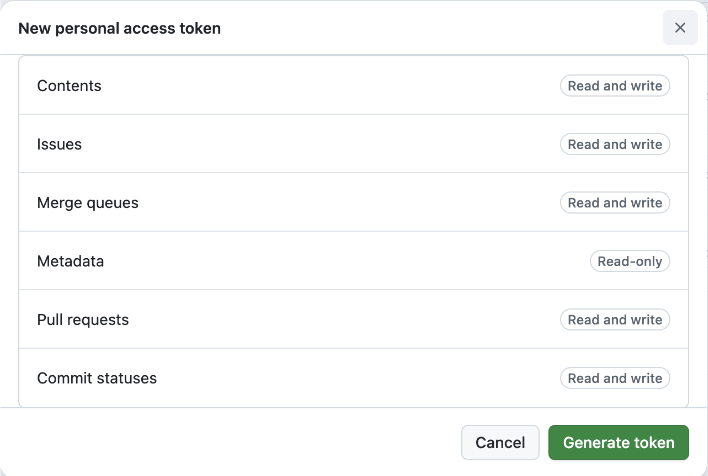Click the Generate token button

point(618,442)
